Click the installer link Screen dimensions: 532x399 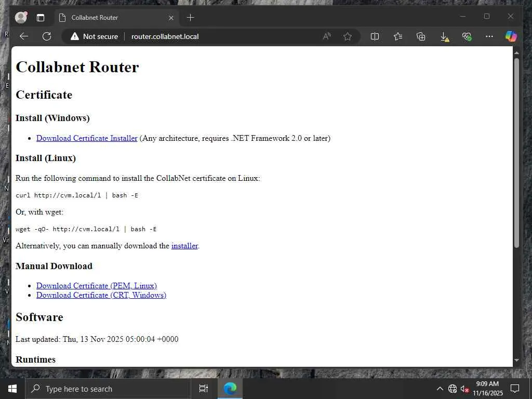(184, 246)
